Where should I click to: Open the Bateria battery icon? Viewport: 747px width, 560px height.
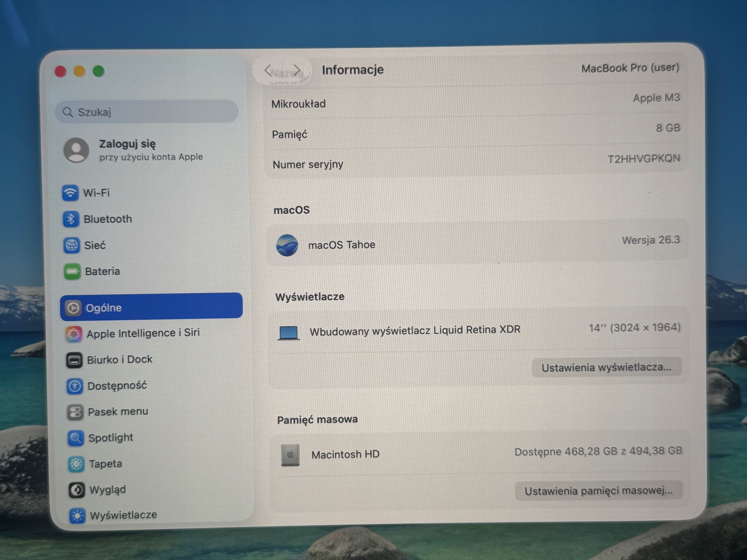coord(72,271)
